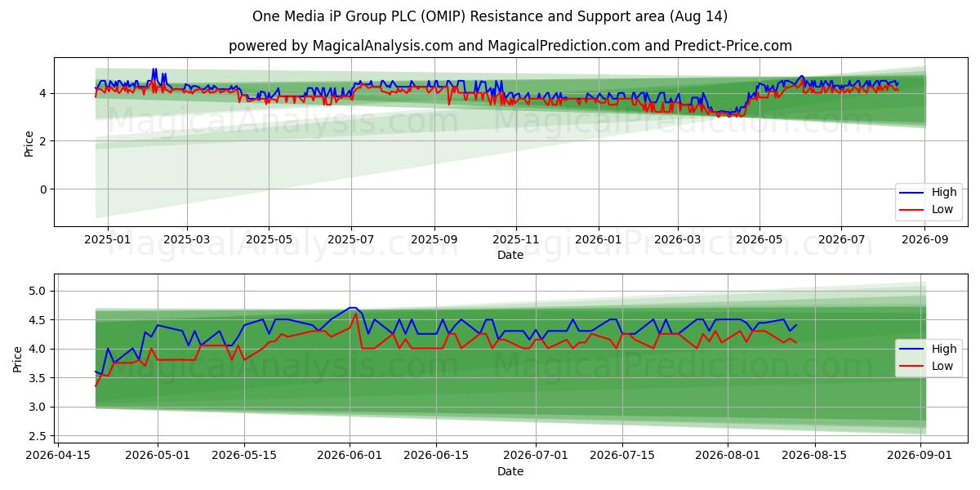The width and height of the screenshot is (980, 490).
Task: Click 'High' in the lower chart legend
Action: [x=943, y=349]
